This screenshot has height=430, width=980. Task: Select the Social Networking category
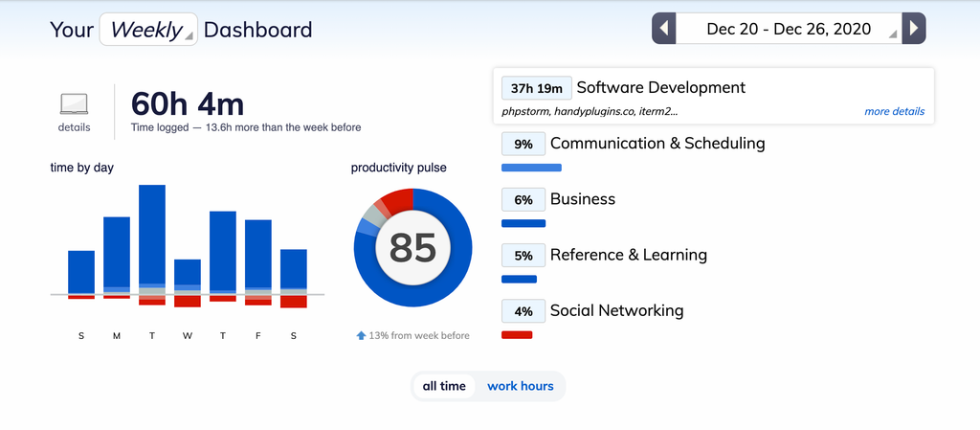coord(616,310)
